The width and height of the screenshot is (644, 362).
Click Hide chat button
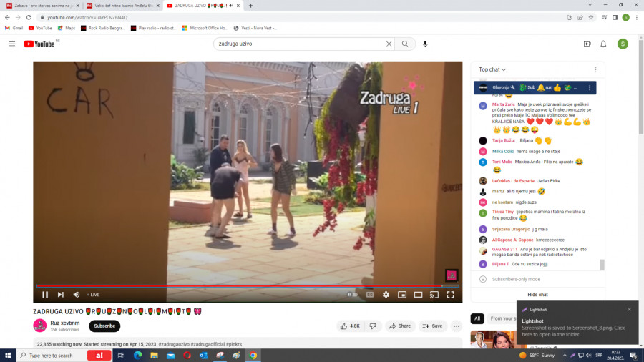537,294
